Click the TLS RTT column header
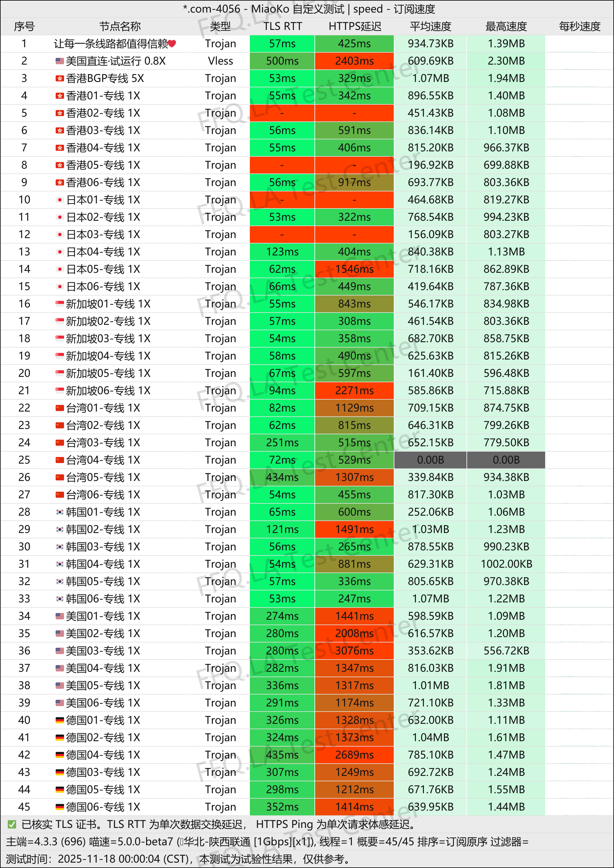 [x=282, y=26]
